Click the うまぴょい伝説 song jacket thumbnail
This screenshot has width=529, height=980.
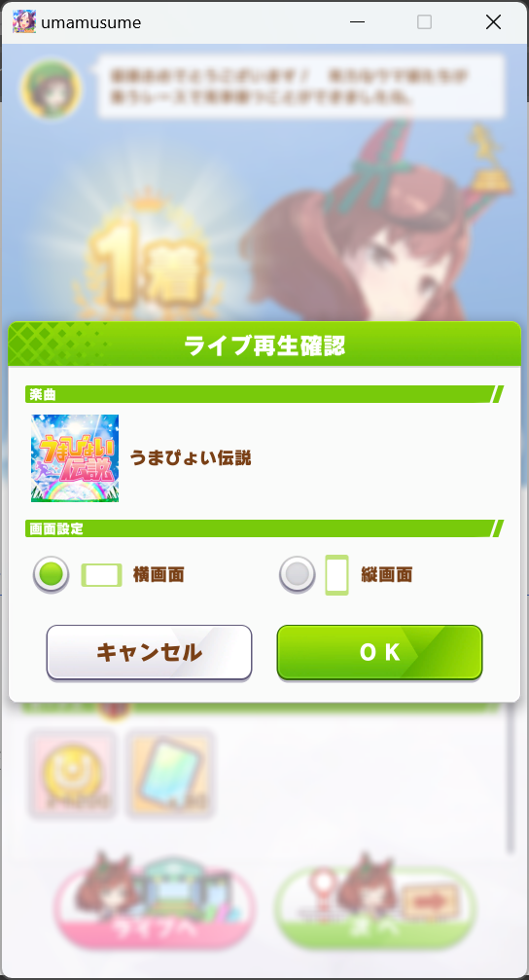[x=75, y=458]
